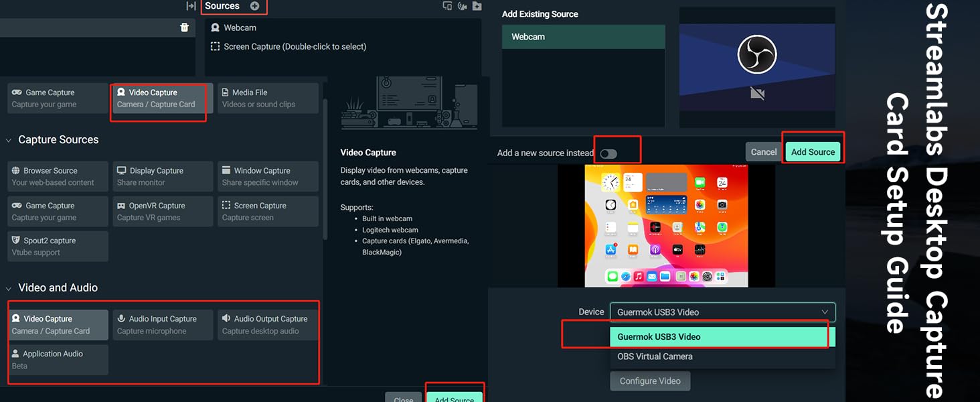Click the multi-device screen icon above the sources list

pyautogui.click(x=447, y=6)
